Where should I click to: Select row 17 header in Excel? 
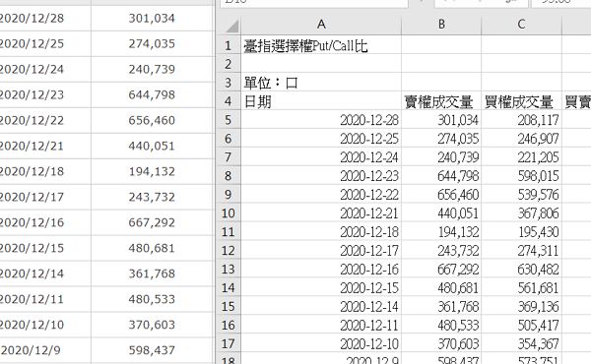229,343
